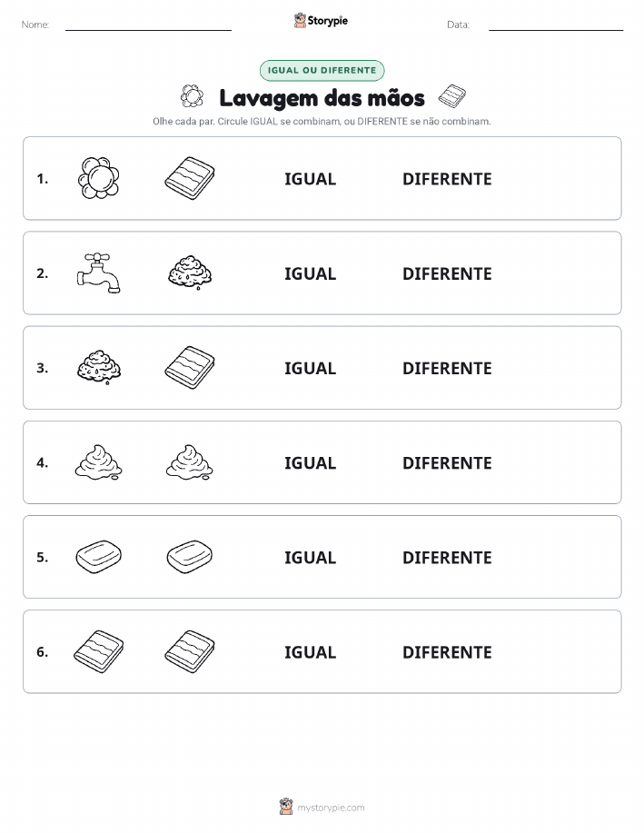
Task: Mark DIFERENTE for row 2
Action: [x=447, y=273]
